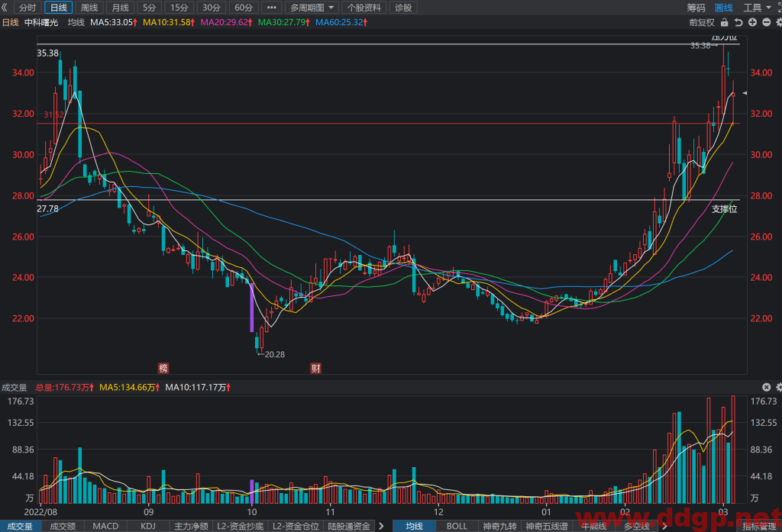Select the 多空线 indicator tab
The height and width of the screenshot is (532, 782).
(x=636, y=526)
